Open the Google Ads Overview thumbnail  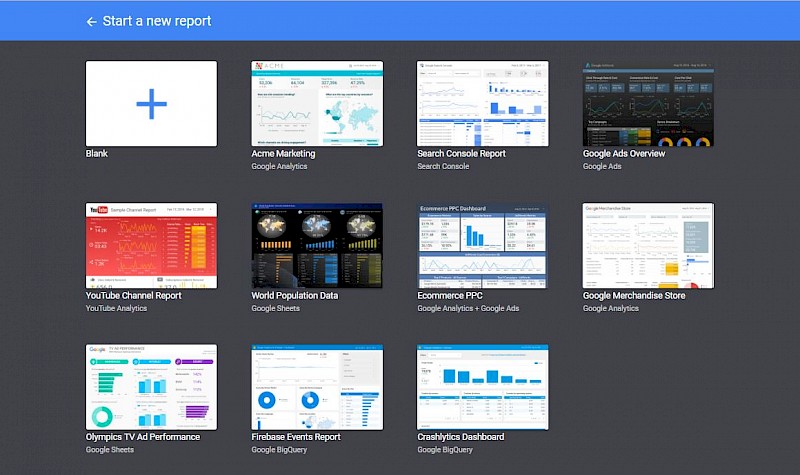tap(648, 104)
